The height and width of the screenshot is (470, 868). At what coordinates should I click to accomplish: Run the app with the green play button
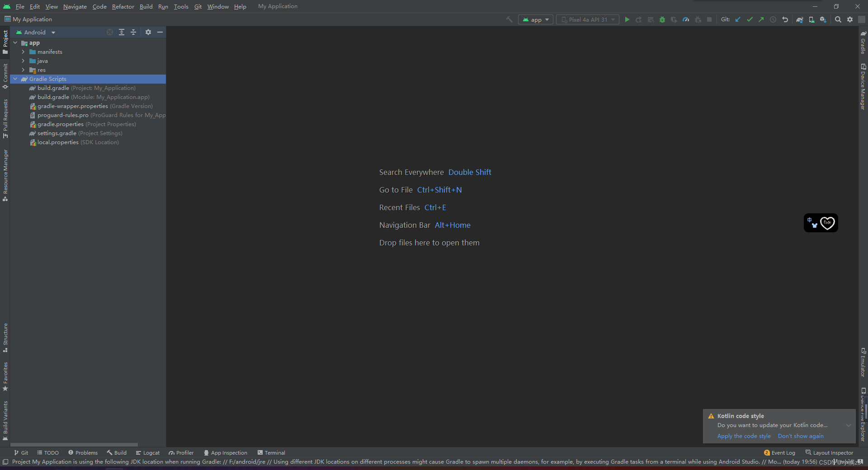tap(627, 19)
